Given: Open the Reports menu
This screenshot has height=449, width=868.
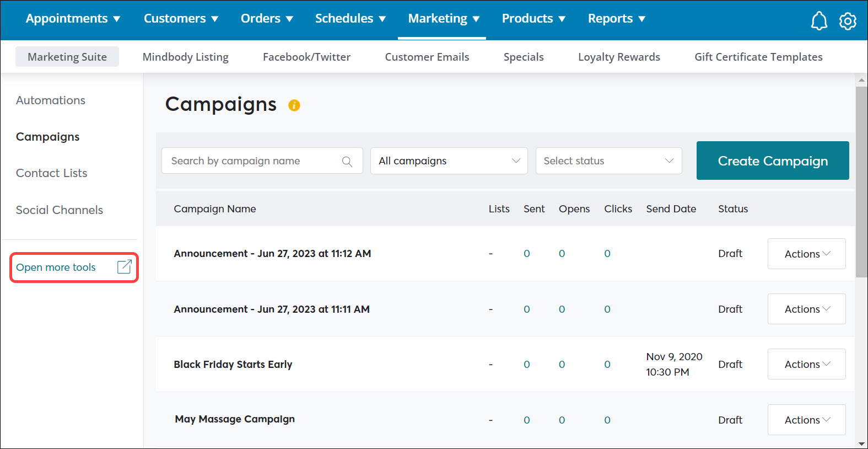Looking at the screenshot, I should [616, 19].
